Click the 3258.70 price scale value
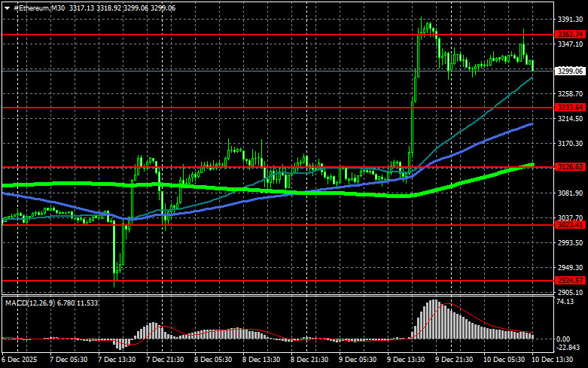588x368 pixels. click(x=570, y=93)
